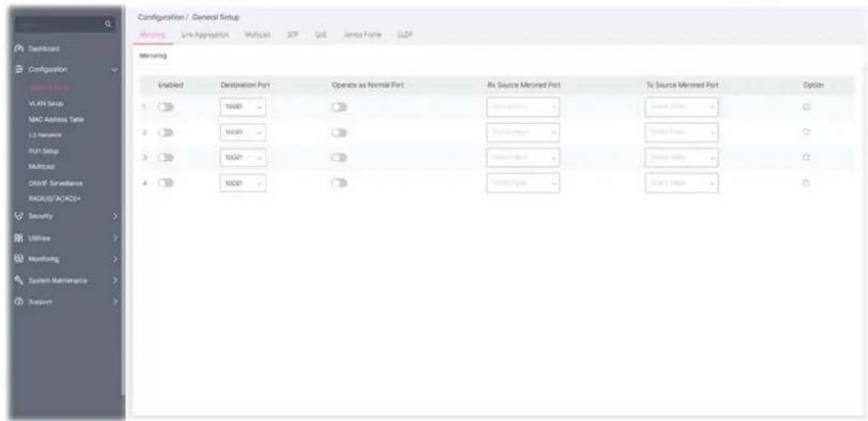Open Tx Source Mirrored Port dropdown row 4
This screenshot has height=421, width=868.
pyautogui.click(x=681, y=183)
